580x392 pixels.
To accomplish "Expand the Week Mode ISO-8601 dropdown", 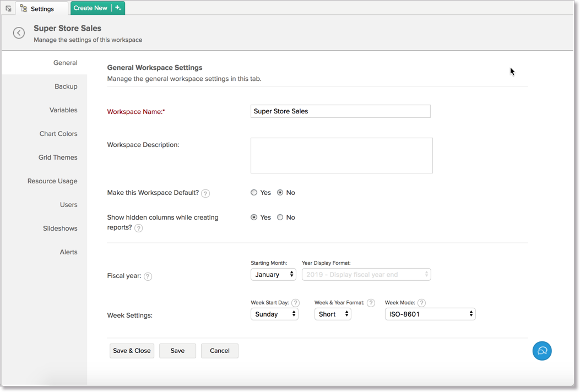I will tap(430, 314).
